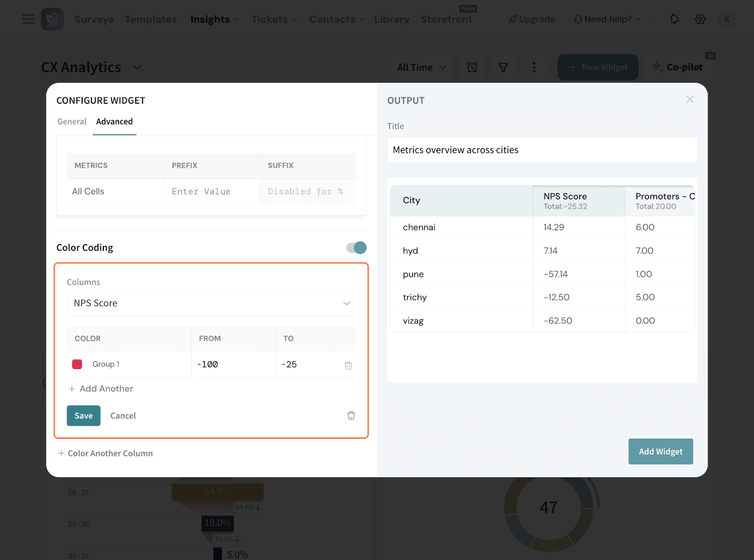The image size is (754, 560).
Task: Toggle the Color Coding switch off
Action: pos(356,247)
